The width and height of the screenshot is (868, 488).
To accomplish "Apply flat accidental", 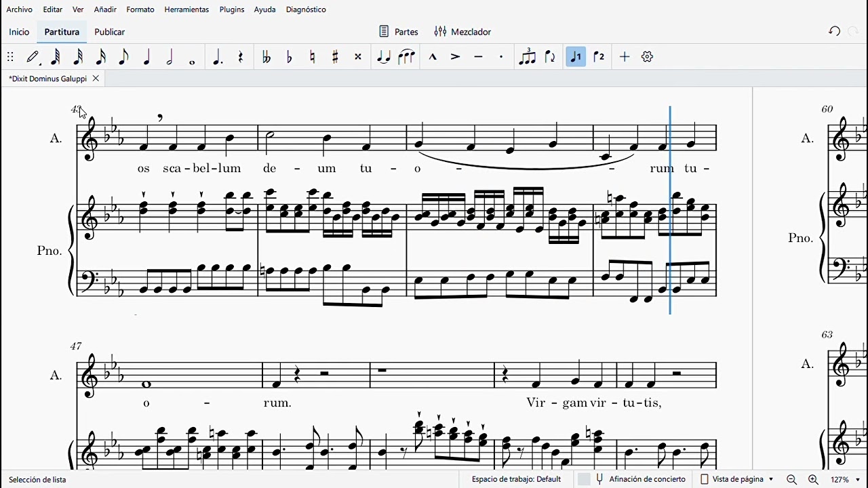I will click(290, 57).
